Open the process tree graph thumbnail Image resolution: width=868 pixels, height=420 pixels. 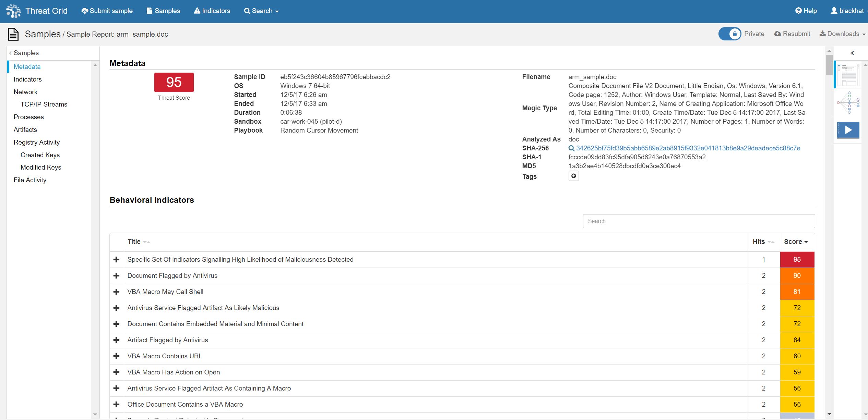(848, 102)
